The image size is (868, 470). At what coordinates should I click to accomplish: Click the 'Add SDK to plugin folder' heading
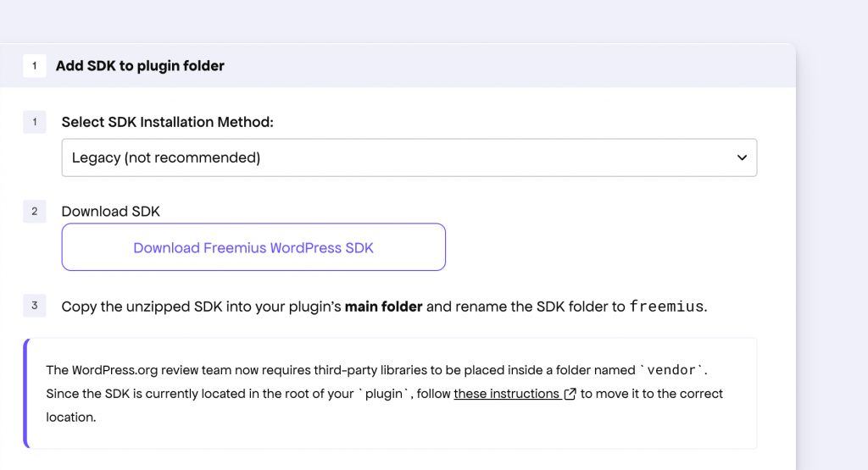click(140, 66)
